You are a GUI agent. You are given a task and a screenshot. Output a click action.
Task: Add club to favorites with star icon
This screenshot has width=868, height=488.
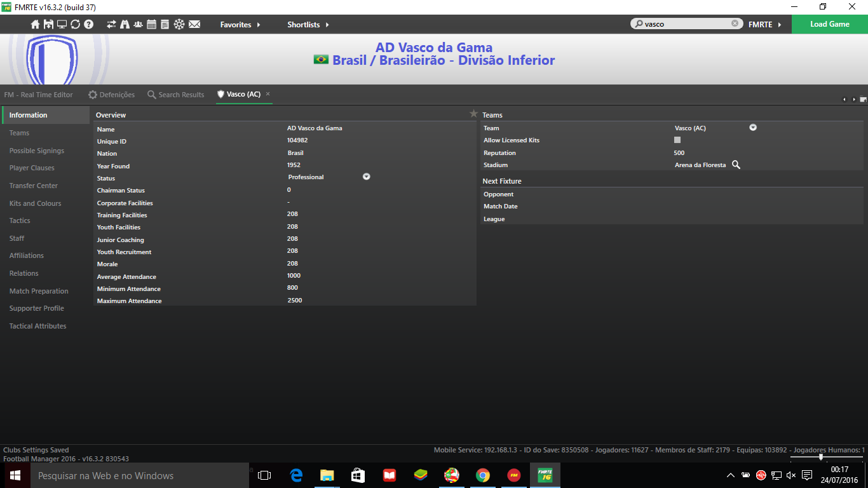pyautogui.click(x=473, y=114)
